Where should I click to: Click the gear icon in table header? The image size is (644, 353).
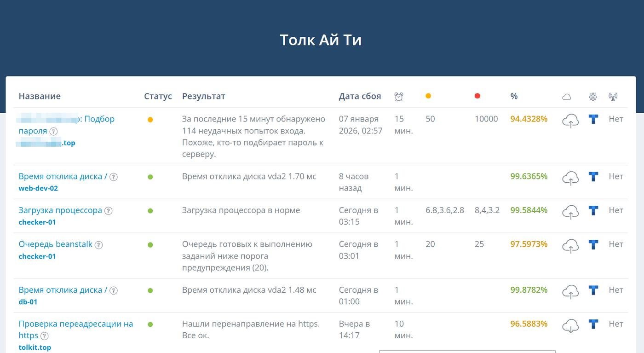point(592,97)
